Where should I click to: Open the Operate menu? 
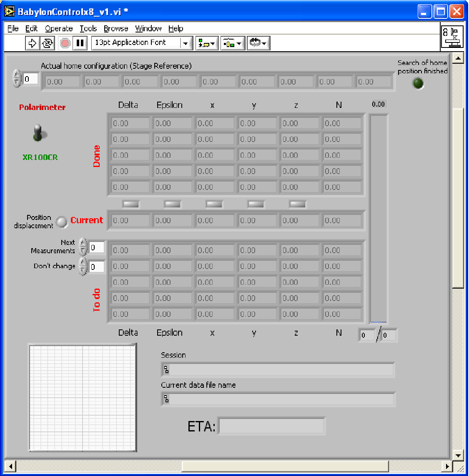coord(59,29)
